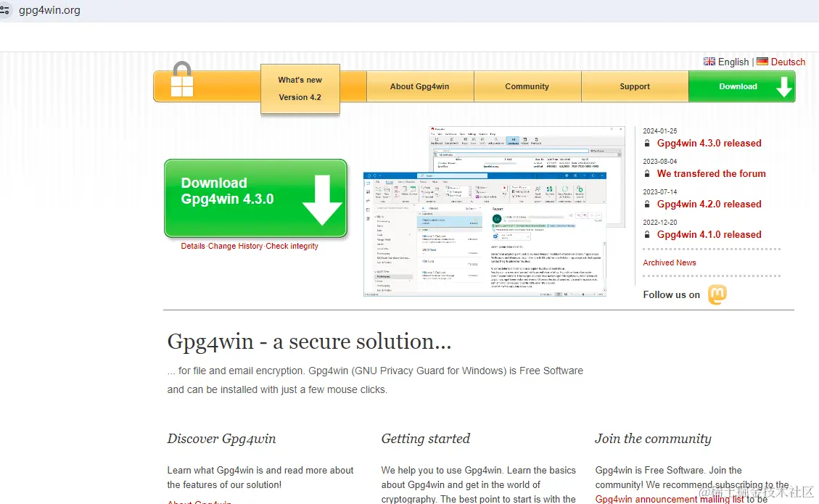Click the lock icon beside We transfered the forum
Image resolution: width=819 pixels, height=504 pixels.
[x=647, y=173]
